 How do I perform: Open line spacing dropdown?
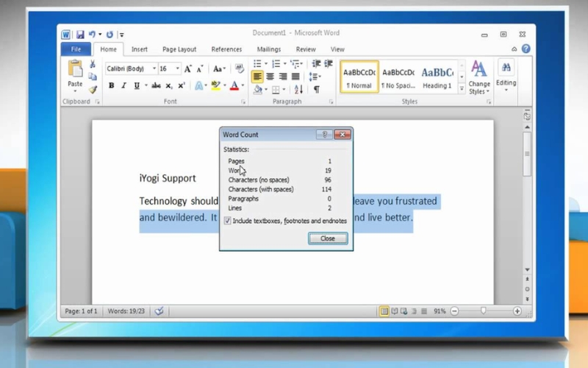tap(315, 77)
